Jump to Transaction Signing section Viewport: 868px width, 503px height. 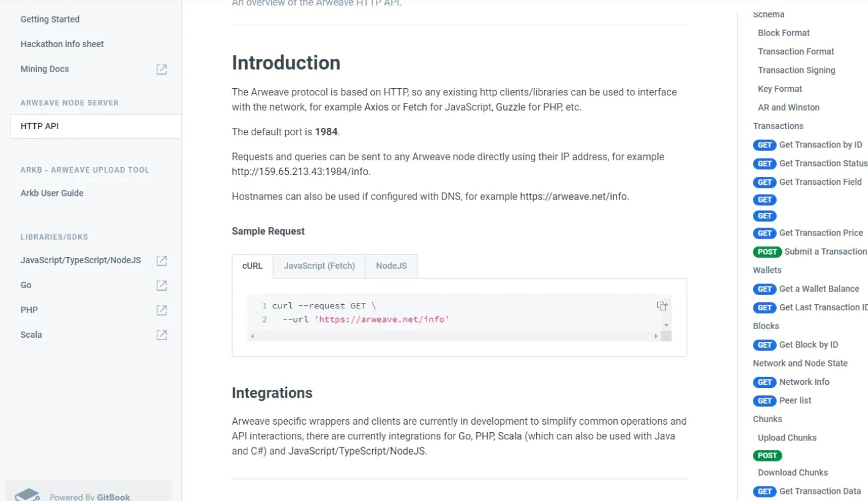(796, 70)
